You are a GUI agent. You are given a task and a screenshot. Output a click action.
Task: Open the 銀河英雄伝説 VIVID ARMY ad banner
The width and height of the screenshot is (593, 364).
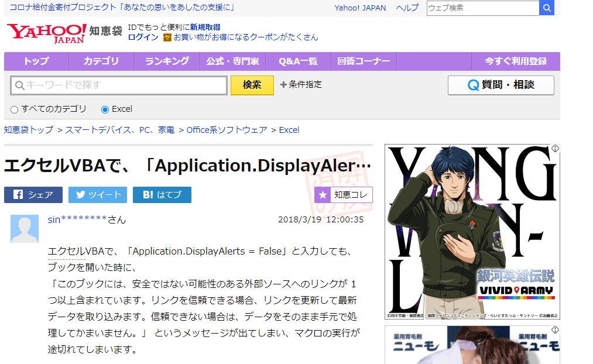point(472,232)
